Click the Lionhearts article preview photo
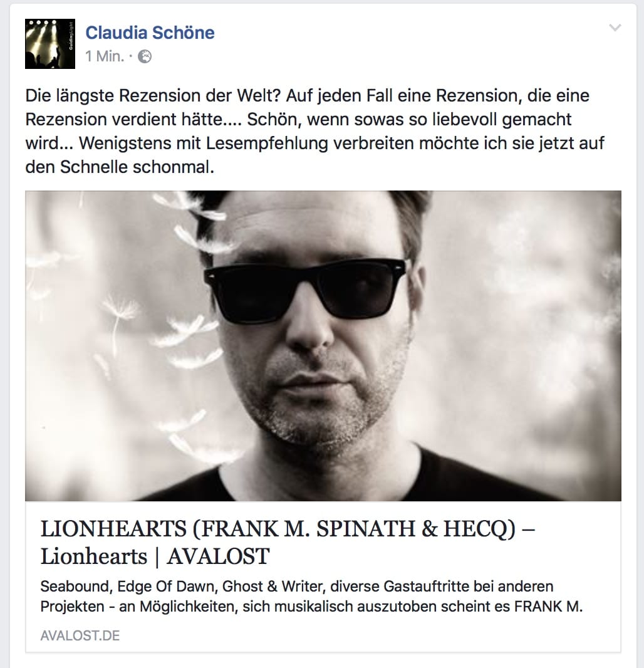644x668 pixels. 323,345
